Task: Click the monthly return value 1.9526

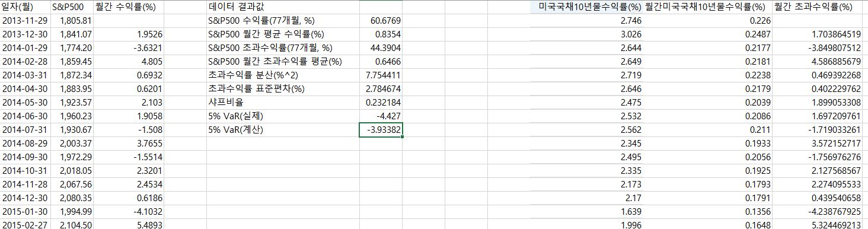Action: tap(129, 34)
